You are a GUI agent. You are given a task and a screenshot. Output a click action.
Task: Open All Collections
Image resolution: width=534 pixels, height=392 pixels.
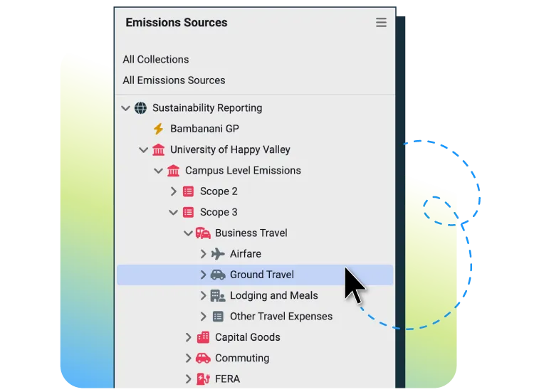(156, 60)
